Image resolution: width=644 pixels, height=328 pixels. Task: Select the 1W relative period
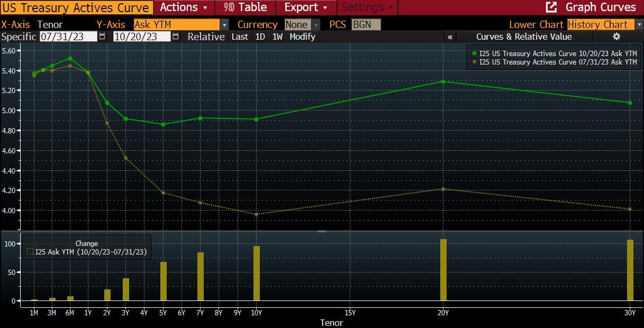coord(277,37)
